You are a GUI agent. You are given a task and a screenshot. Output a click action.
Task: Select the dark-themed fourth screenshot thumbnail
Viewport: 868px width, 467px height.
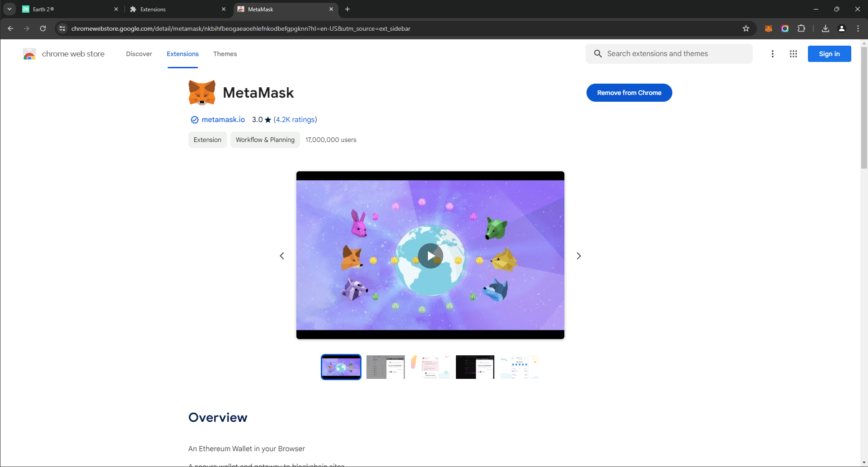click(474, 367)
